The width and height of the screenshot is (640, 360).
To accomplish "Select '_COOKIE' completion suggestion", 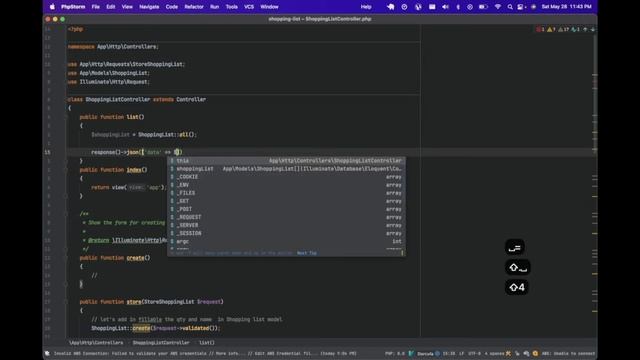I will click(286, 177).
